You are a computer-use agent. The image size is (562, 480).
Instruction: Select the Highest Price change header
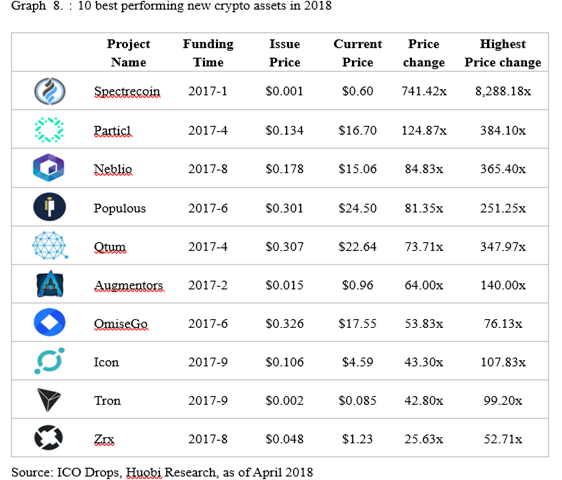pyautogui.click(x=503, y=53)
